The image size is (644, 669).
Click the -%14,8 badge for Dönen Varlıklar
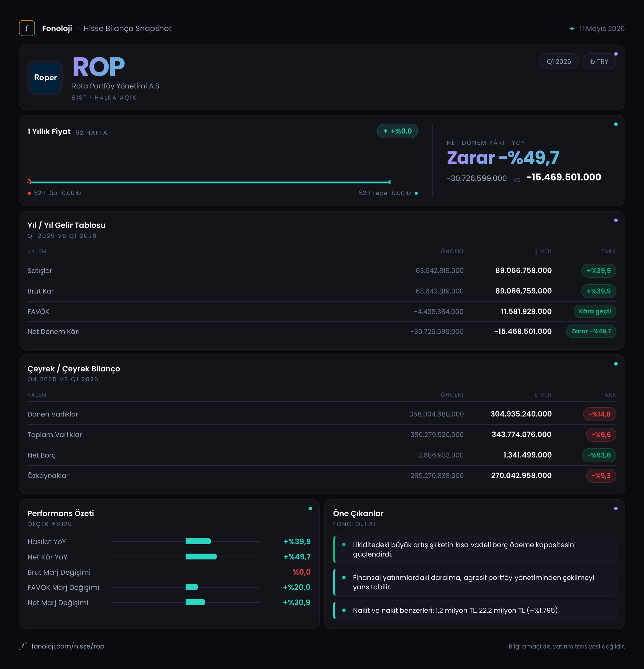pos(600,414)
